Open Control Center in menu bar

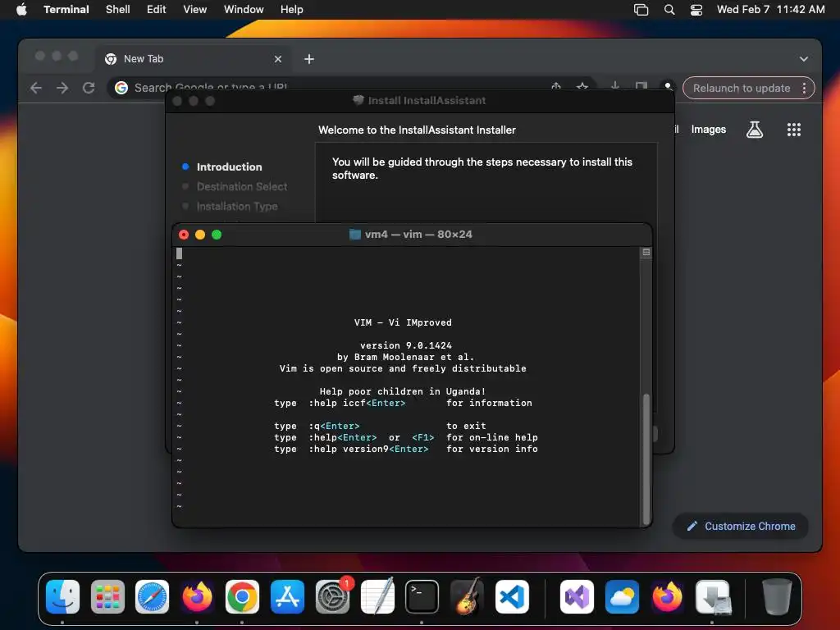click(696, 9)
